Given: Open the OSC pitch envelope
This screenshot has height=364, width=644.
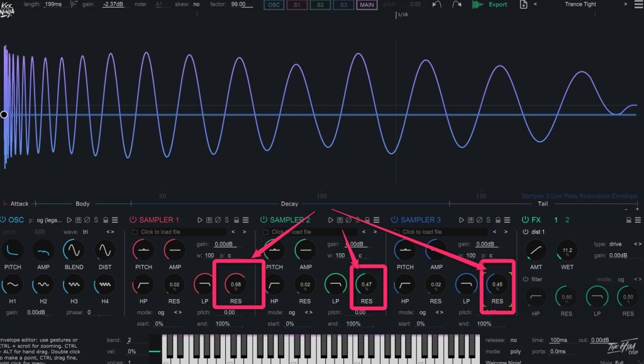Looking at the screenshot, I should click(x=13, y=251).
